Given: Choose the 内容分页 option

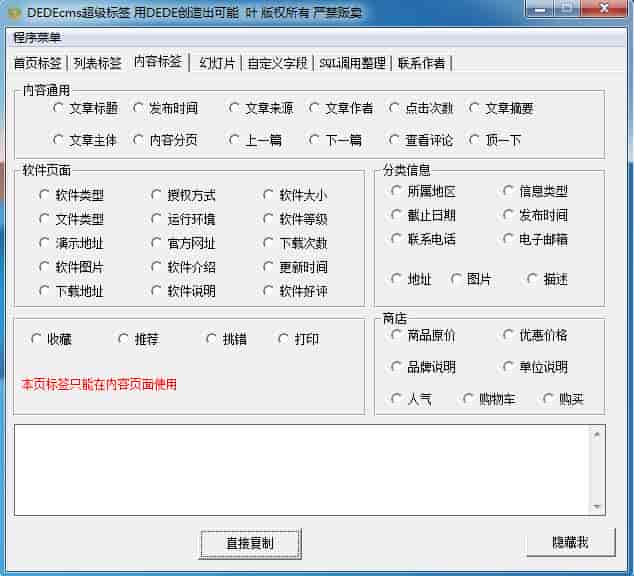Looking at the screenshot, I should [165, 140].
